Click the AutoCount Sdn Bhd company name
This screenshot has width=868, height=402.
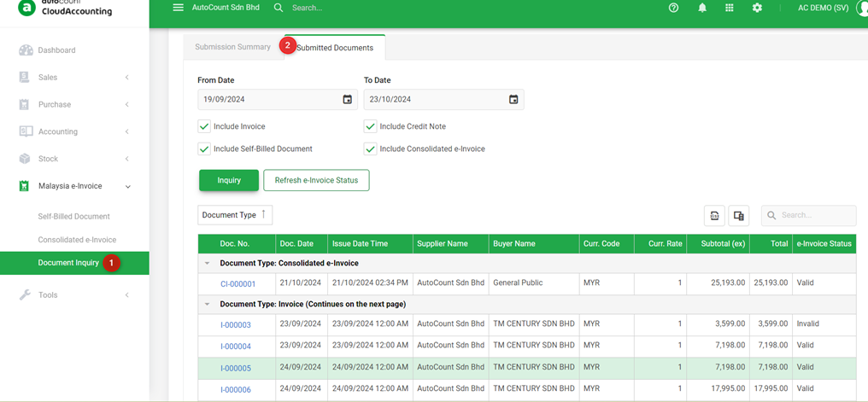tap(226, 8)
